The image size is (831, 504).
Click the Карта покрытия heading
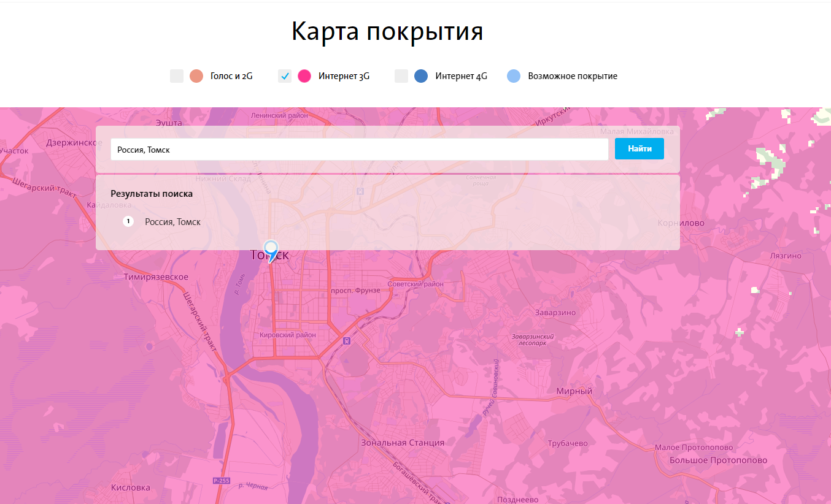click(x=387, y=31)
